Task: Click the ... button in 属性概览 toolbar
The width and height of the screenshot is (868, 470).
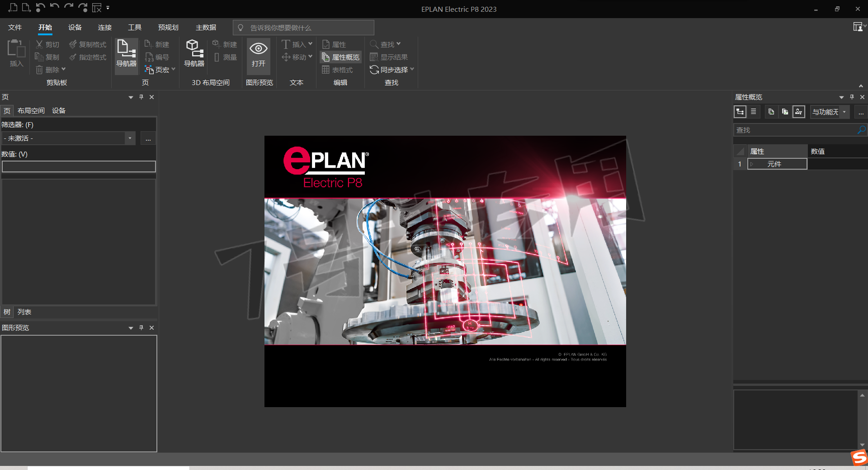Action: coord(861,112)
